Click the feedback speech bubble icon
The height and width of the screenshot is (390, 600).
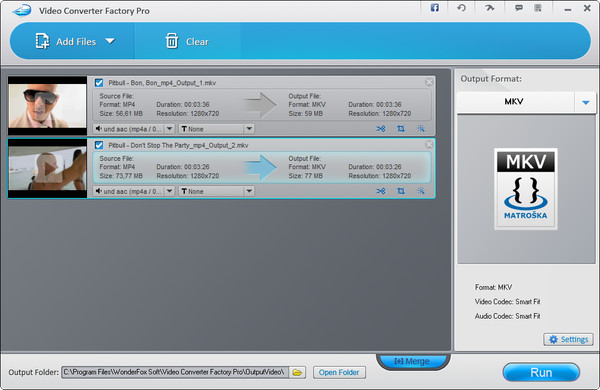pos(519,8)
